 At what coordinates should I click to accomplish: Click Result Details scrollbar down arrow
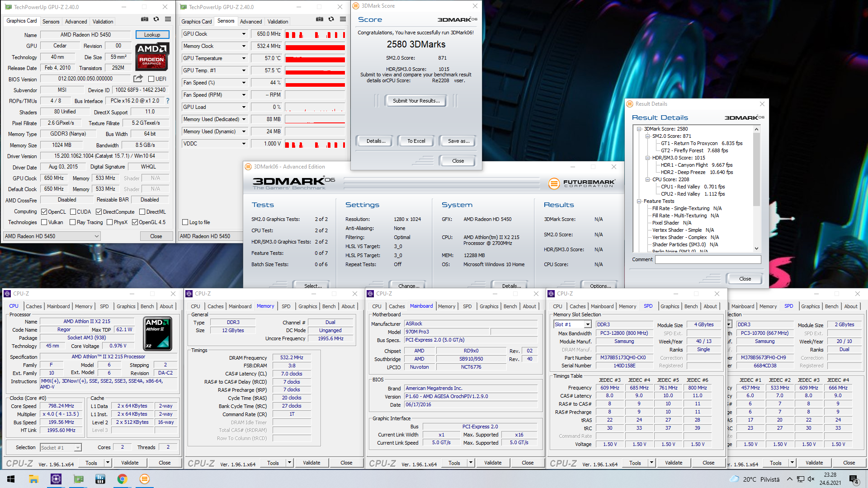[x=756, y=249]
